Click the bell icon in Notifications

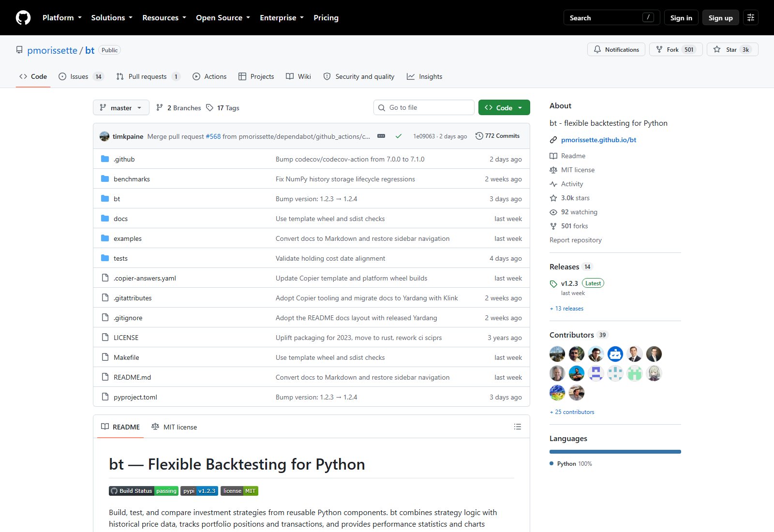pyautogui.click(x=597, y=50)
